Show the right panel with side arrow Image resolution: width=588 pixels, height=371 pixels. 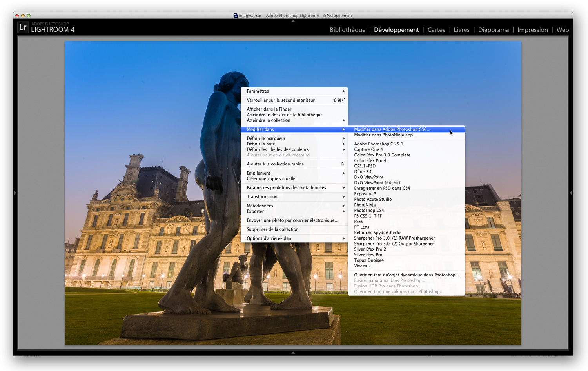(571, 193)
